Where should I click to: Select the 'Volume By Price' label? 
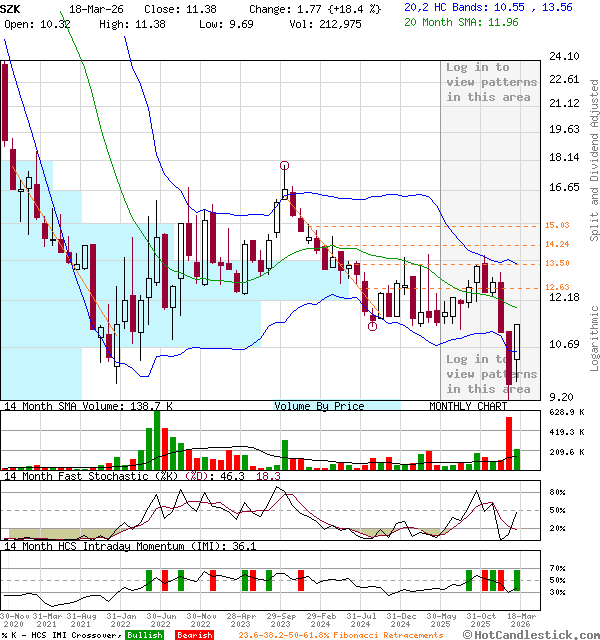point(319,406)
